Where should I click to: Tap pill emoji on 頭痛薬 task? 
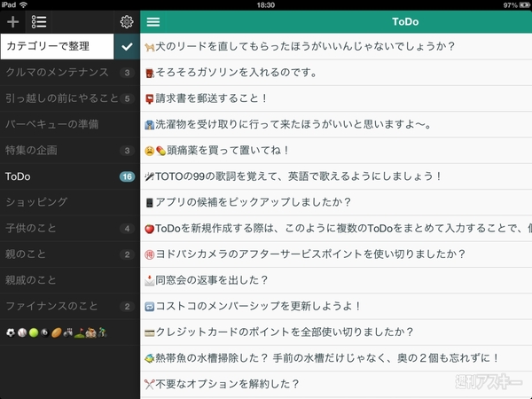[160, 151]
